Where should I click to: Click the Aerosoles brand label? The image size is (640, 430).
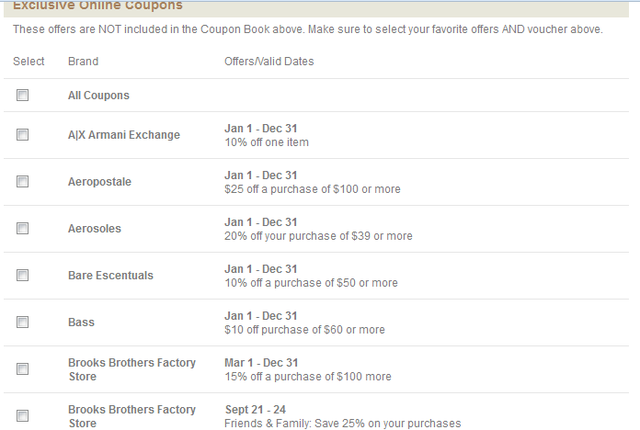point(94,228)
